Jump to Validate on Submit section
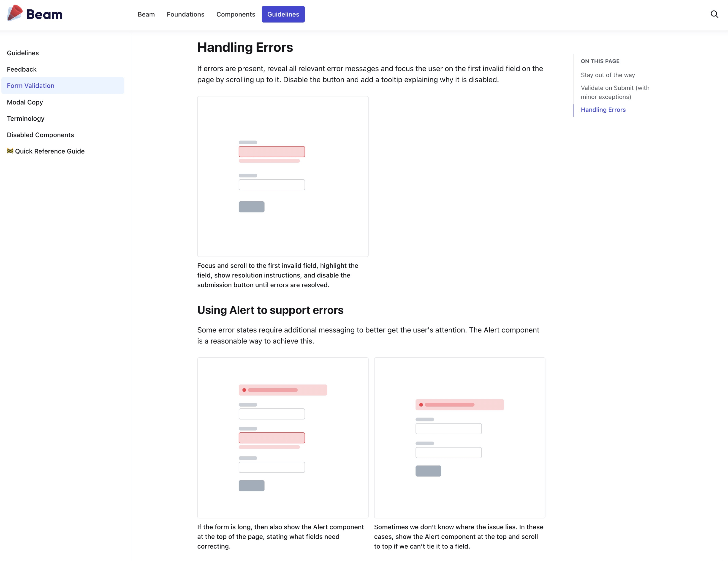 click(x=615, y=92)
